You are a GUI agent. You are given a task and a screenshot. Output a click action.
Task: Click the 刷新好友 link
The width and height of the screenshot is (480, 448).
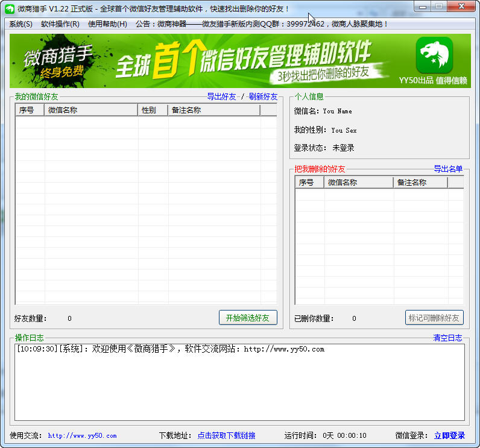tap(263, 96)
